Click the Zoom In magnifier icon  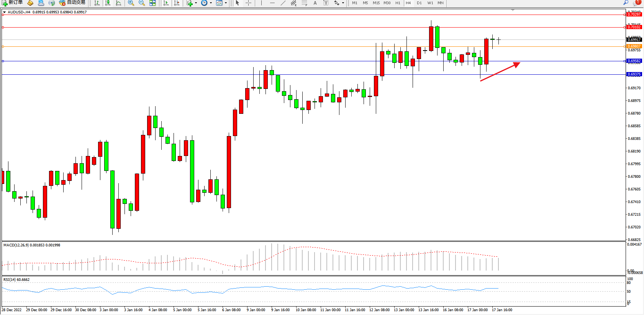[x=131, y=3]
